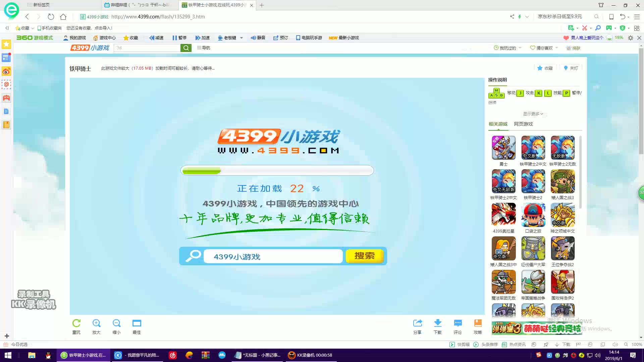
Task: Click related games list scrollbar
Action: tap(580, 173)
